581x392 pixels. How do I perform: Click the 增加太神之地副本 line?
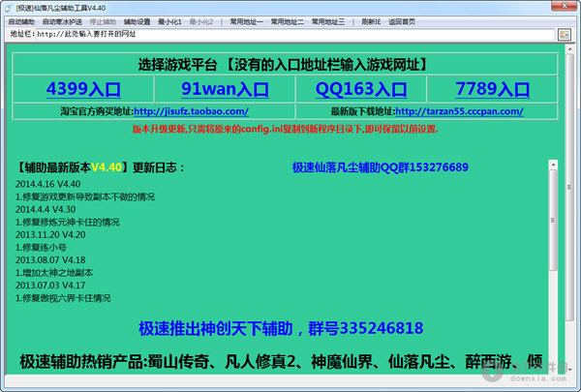pos(54,273)
